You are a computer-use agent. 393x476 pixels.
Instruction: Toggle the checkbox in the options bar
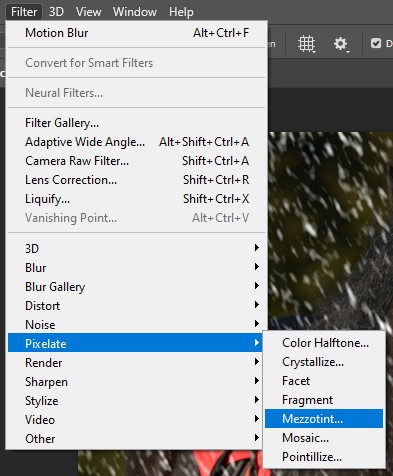[x=376, y=43]
